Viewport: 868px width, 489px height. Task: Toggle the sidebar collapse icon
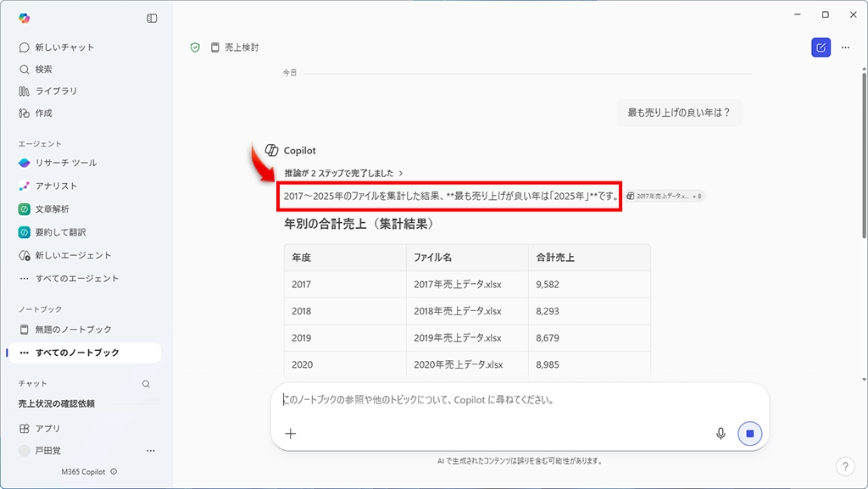(152, 18)
